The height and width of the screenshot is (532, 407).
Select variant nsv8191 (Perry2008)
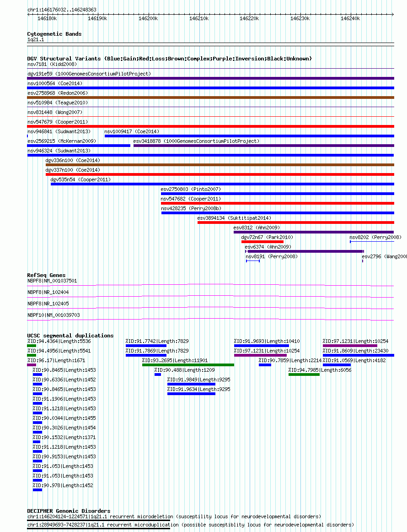272,256
